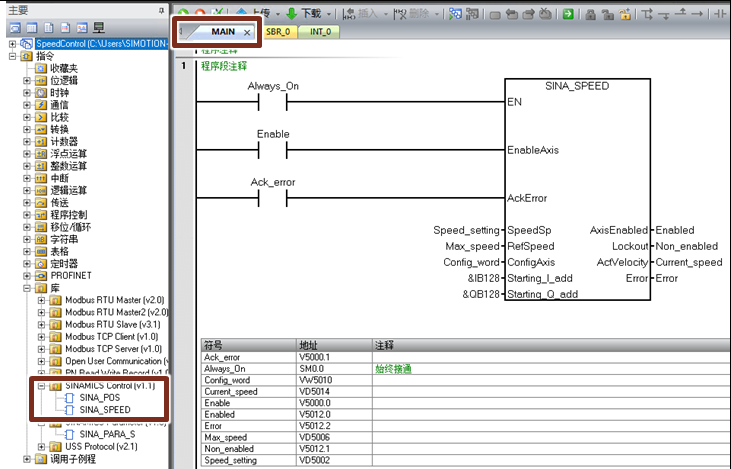
Task: Switch to the SBR_0 tab
Action: click(277, 32)
